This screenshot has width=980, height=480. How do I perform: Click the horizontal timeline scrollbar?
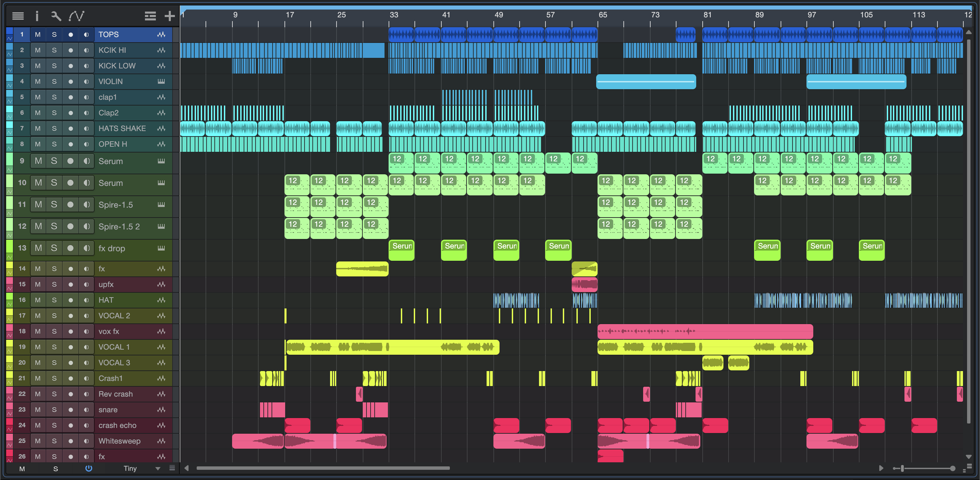coord(323,468)
